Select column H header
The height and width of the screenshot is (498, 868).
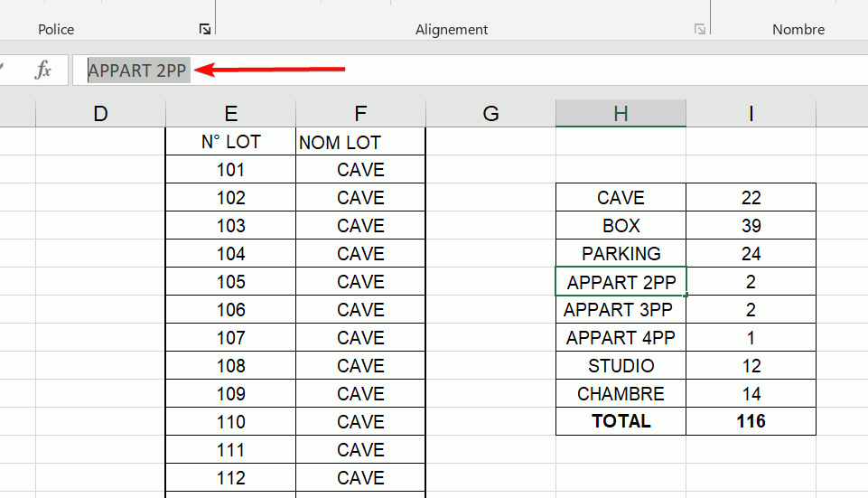pyautogui.click(x=621, y=113)
